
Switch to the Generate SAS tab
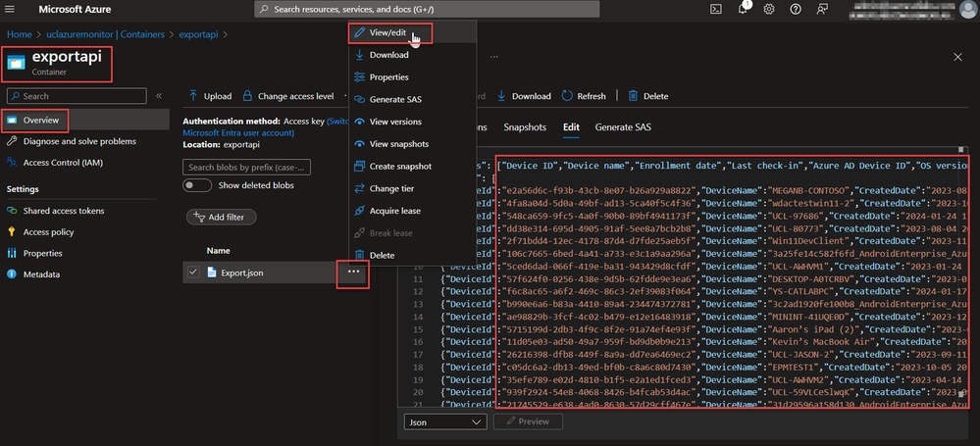[x=623, y=127]
